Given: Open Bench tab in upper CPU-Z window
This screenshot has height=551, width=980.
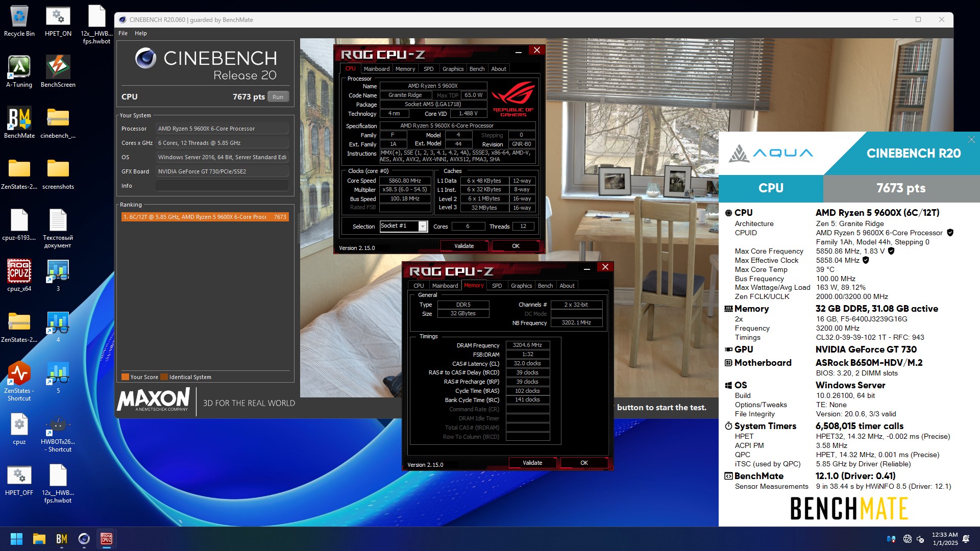Looking at the screenshot, I should (477, 69).
